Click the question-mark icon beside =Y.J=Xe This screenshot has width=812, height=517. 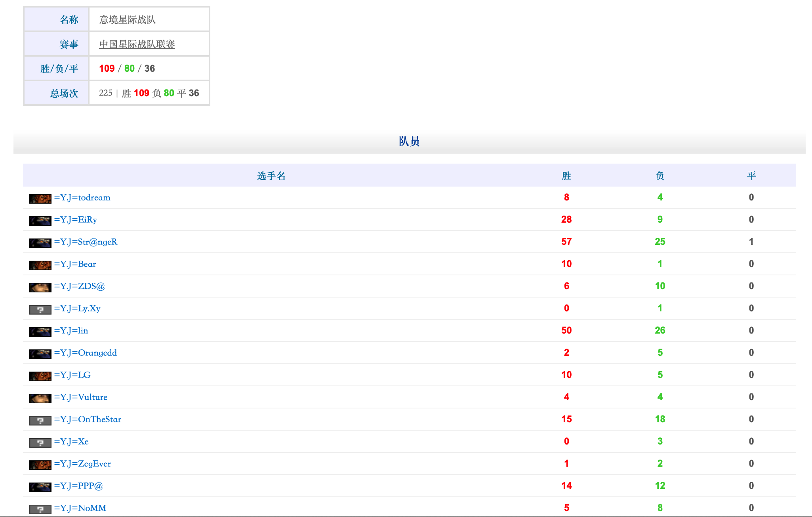point(40,443)
